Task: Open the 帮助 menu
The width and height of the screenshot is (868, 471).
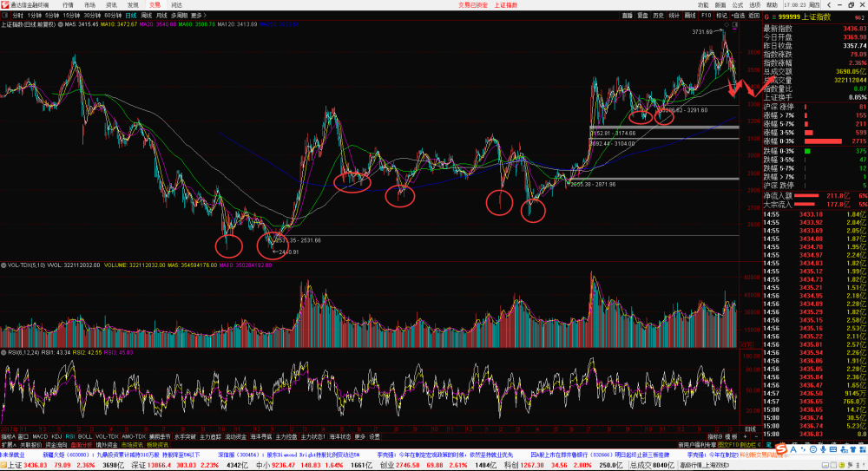Action: click(772, 5)
